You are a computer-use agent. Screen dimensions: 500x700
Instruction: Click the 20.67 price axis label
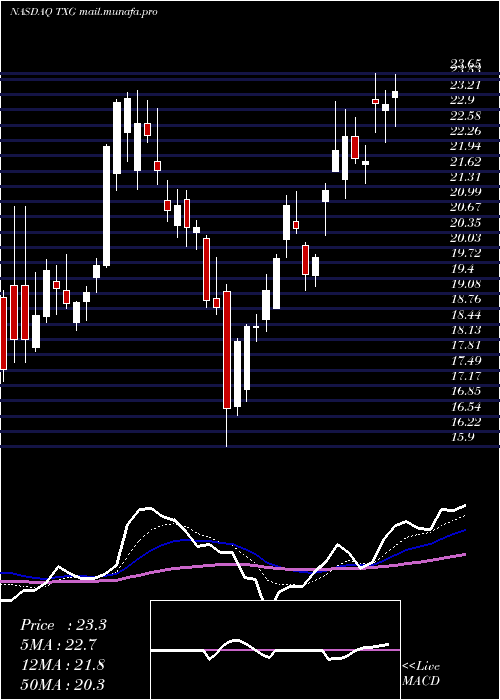pyautogui.click(x=466, y=207)
